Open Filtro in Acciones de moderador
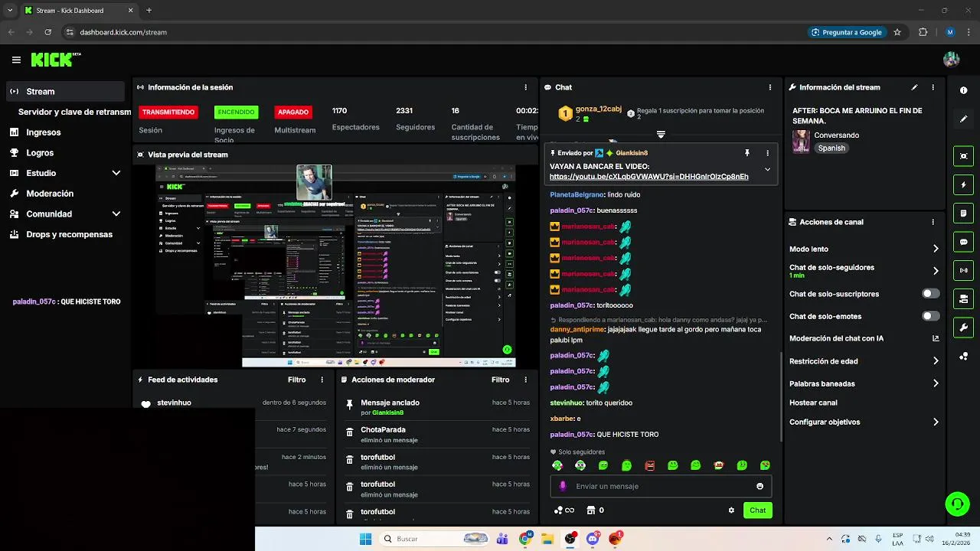 click(500, 380)
